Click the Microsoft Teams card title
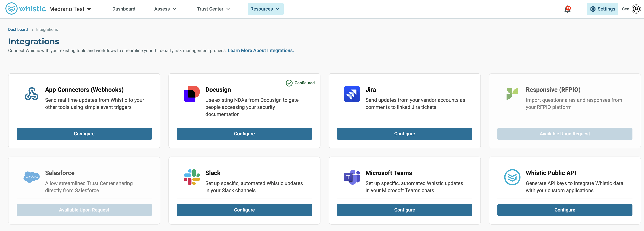 (389, 173)
